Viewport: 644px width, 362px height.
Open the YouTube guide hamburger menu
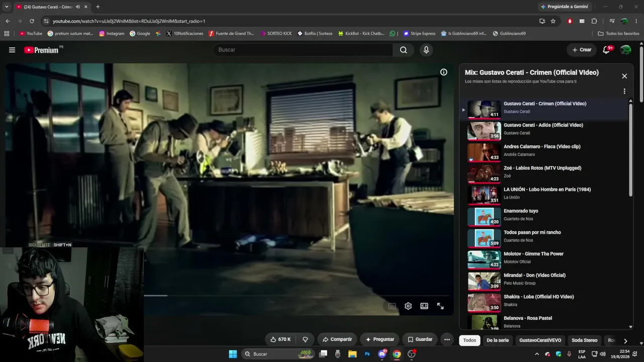pyautogui.click(x=12, y=50)
